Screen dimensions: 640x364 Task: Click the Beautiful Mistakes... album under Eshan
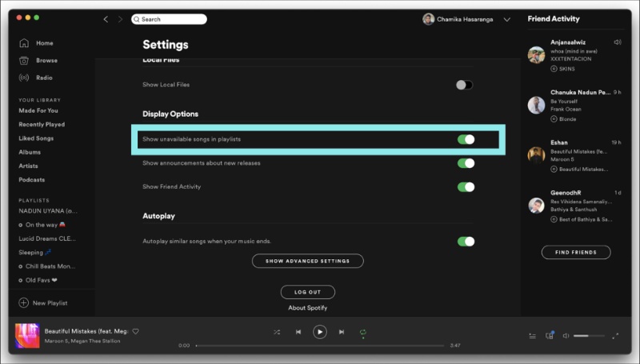[584, 169]
